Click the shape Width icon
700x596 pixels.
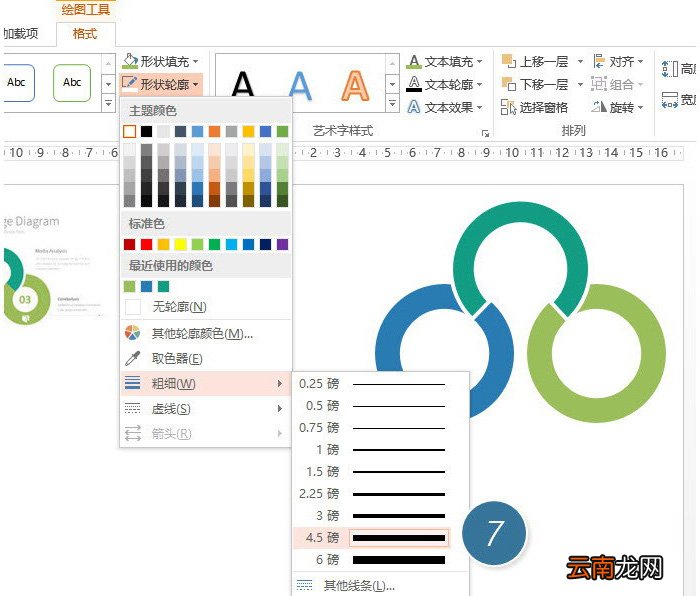(x=670, y=100)
